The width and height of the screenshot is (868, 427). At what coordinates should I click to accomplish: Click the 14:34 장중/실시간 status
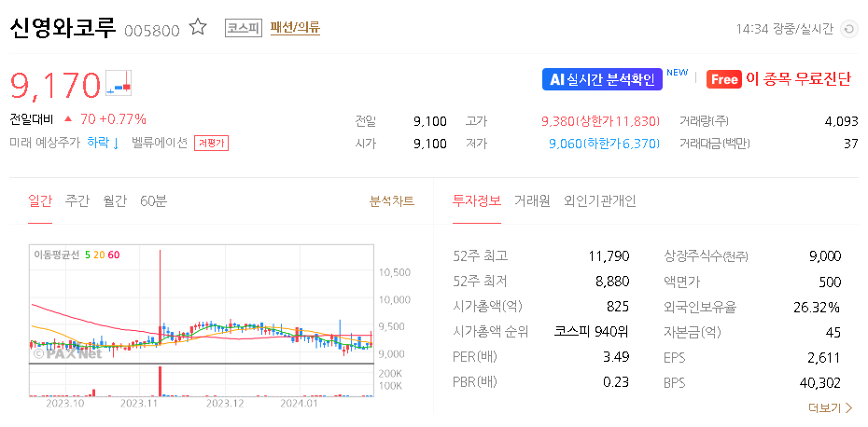[784, 29]
